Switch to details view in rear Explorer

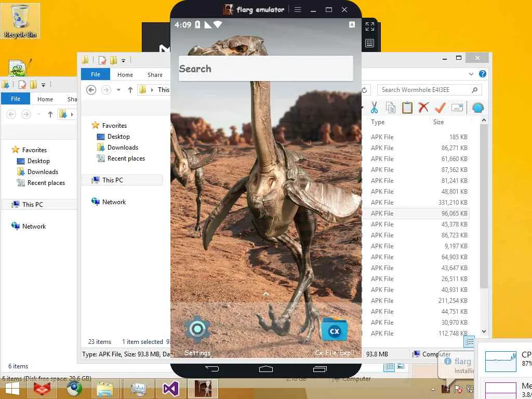point(389,366)
